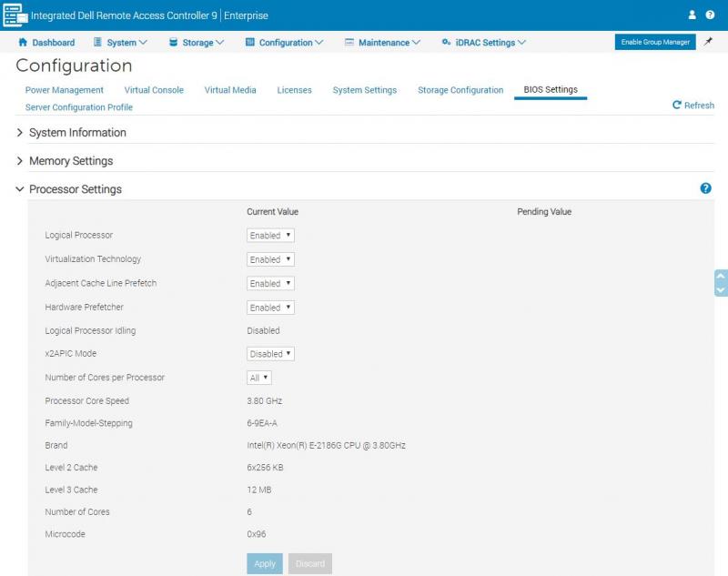Click the user profile icon in header
This screenshot has width=728, height=576.
[692, 15]
